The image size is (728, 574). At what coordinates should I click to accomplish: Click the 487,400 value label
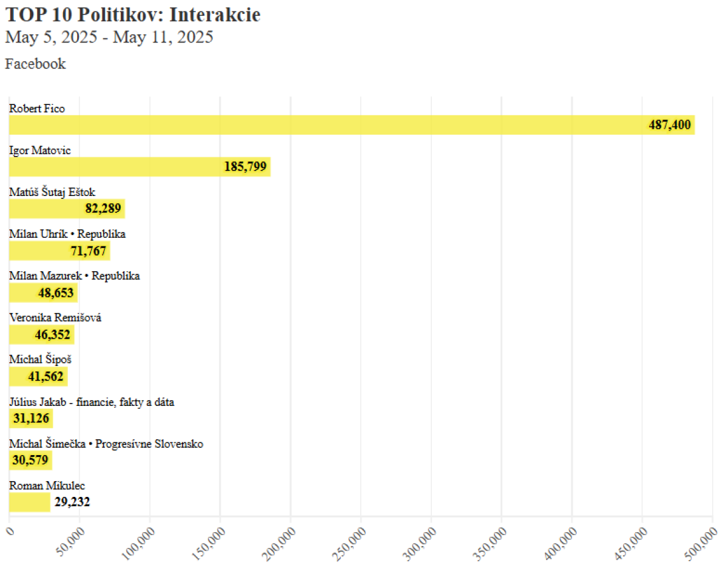tap(669, 125)
